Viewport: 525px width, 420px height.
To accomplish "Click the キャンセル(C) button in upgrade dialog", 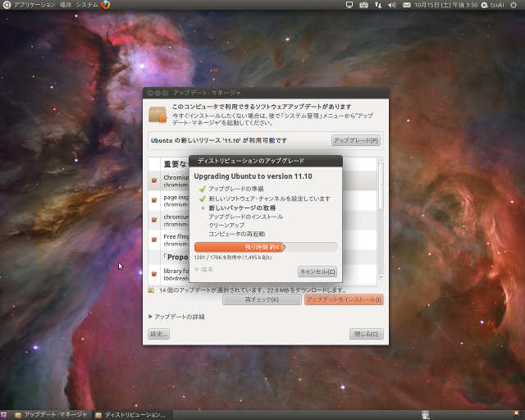I will pos(317,272).
